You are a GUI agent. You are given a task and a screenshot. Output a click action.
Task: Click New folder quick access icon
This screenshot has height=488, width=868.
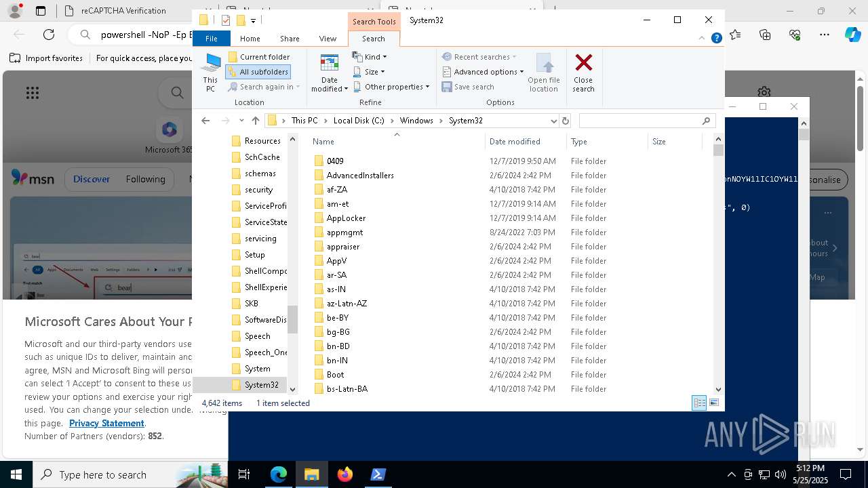tap(240, 20)
